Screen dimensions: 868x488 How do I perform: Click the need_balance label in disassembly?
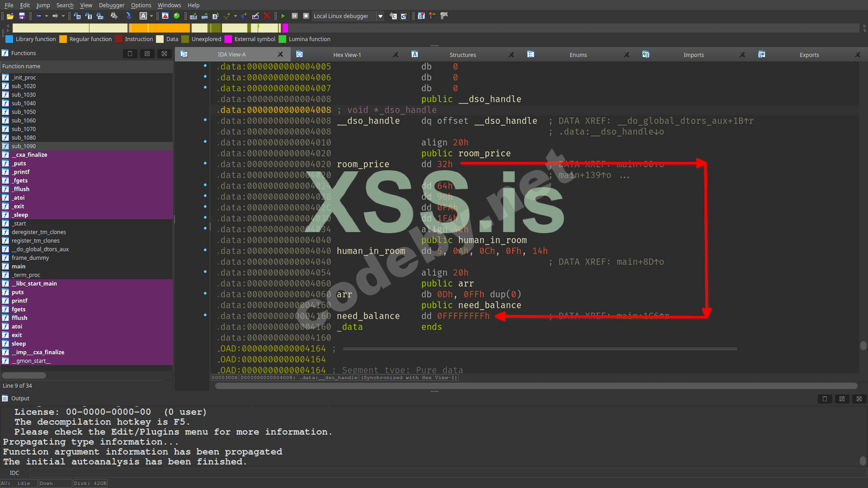(368, 316)
